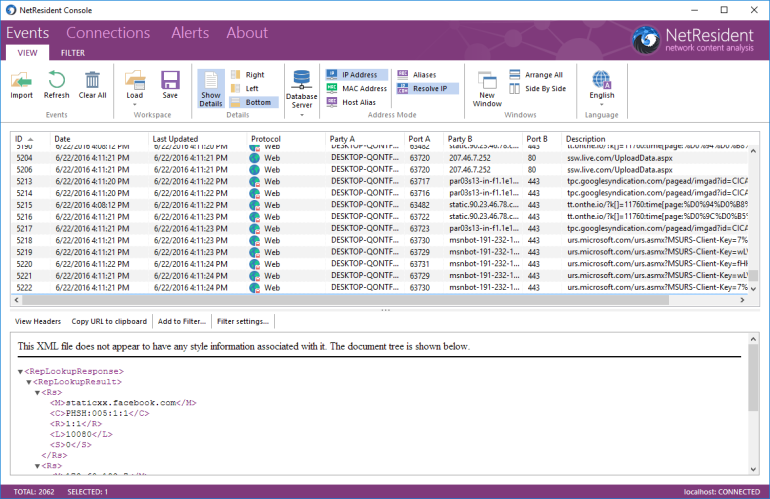Select IP Address mode
770x499 pixels.
point(356,75)
